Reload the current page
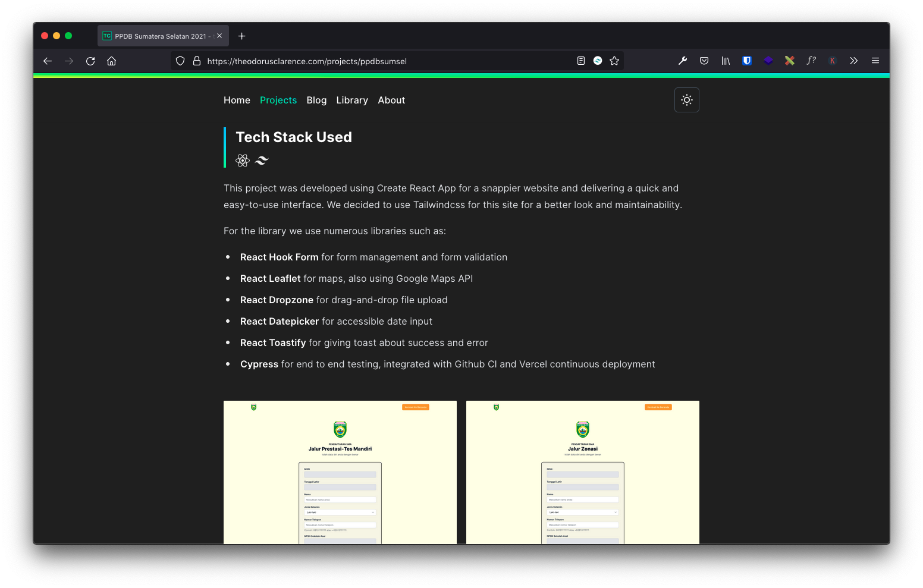Image resolution: width=923 pixels, height=588 pixels. (x=90, y=61)
